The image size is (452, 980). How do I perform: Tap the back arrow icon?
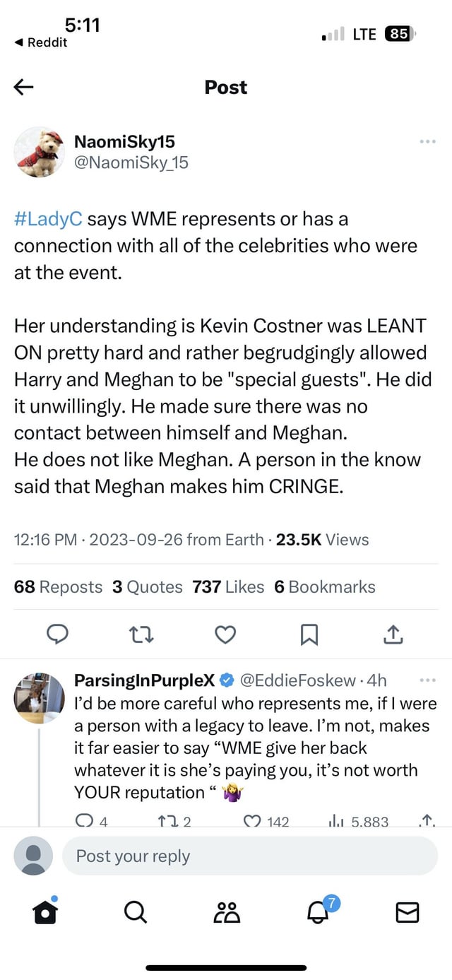point(23,88)
